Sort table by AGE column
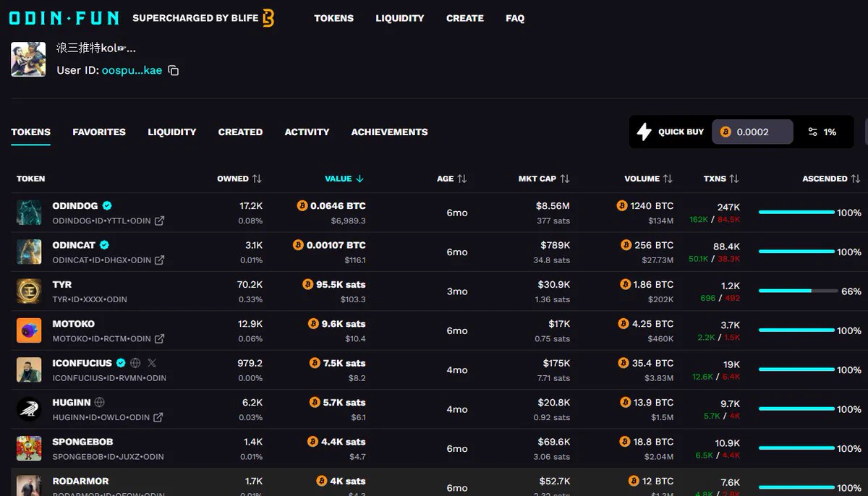The width and height of the screenshot is (868, 496). [x=452, y=179]
